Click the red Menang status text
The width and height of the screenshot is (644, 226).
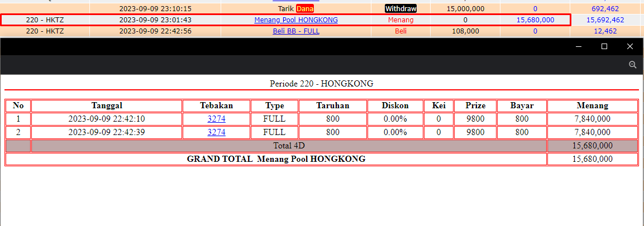(x=401, y=20)
